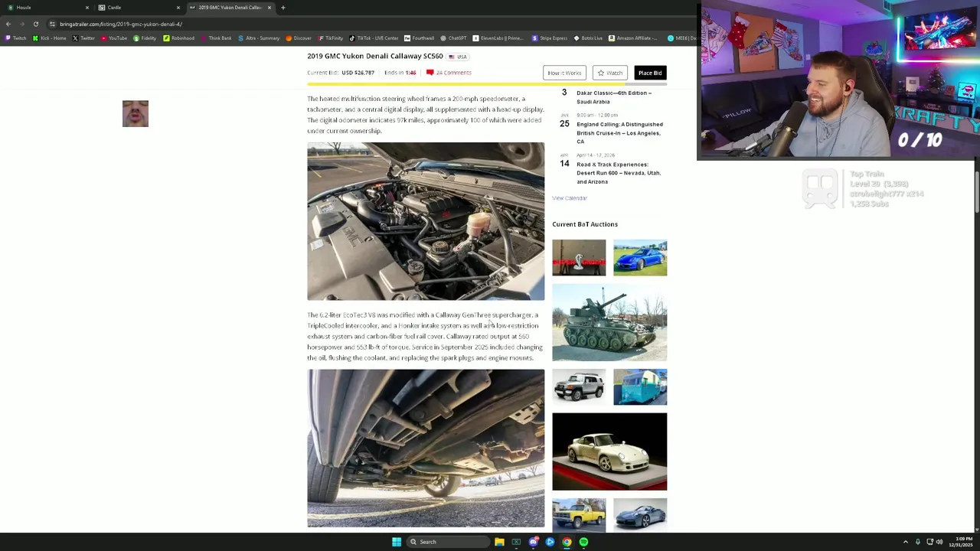
Task: Toggle Watch on this auction
Action: pos(610,73)
